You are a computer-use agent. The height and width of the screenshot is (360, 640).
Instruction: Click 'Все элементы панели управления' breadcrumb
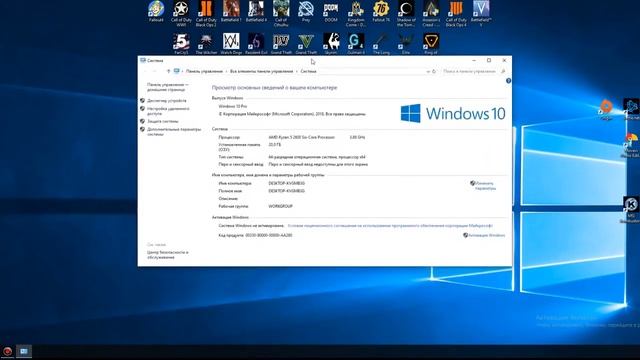pyautogui.click(x=262, y=71)
